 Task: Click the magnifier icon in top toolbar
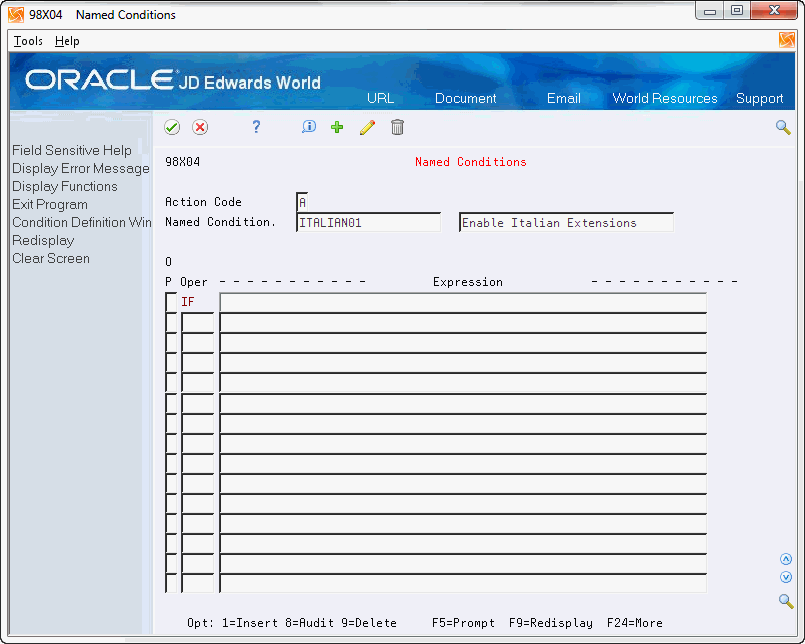pos(783,127)
